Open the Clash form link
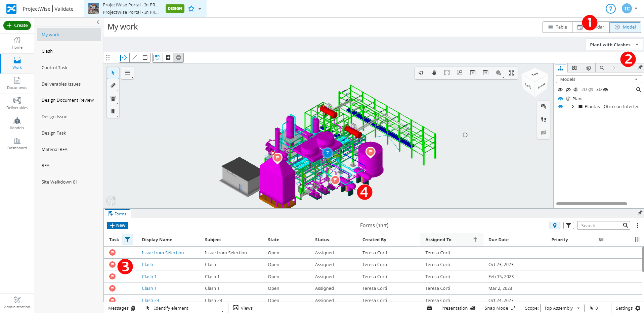This screenshot has width=644, height=313. pyautogui.click(x=147, y=264)
